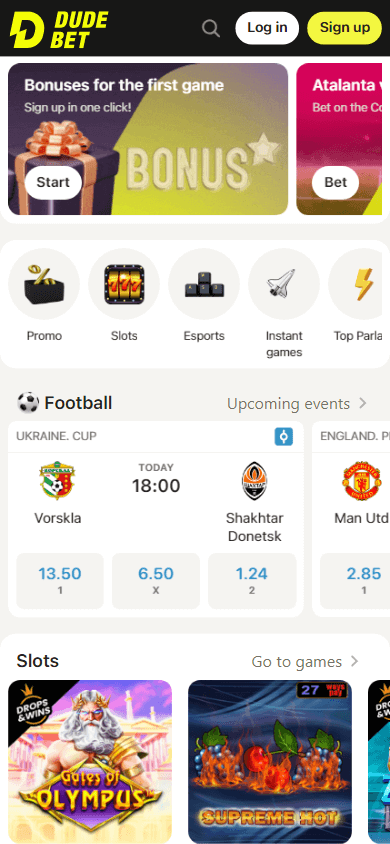Open the Promo category icon
390x844 pixels.
(x=44, y=284)
